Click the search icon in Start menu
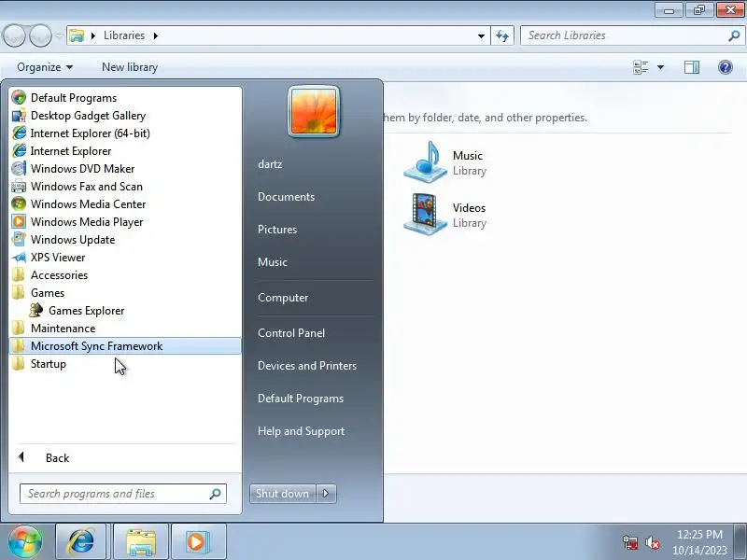This screenshot has height=560, width=747. 216,494
